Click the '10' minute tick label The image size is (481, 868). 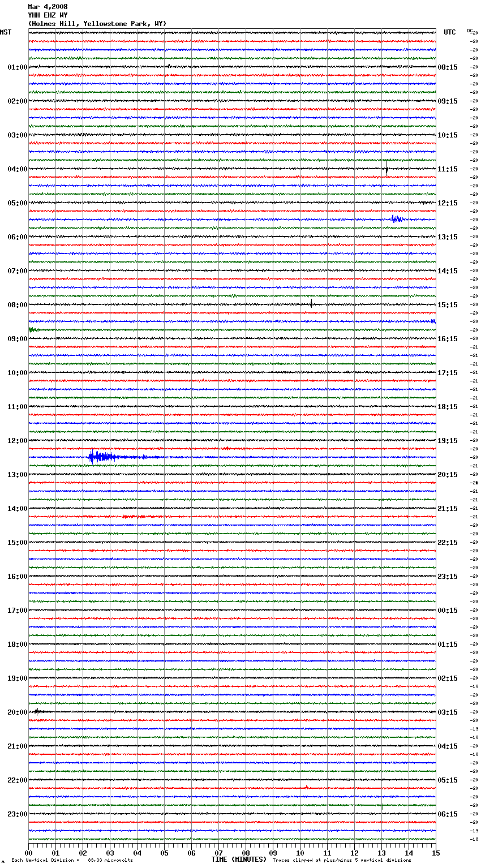click(x=300, y=853)
